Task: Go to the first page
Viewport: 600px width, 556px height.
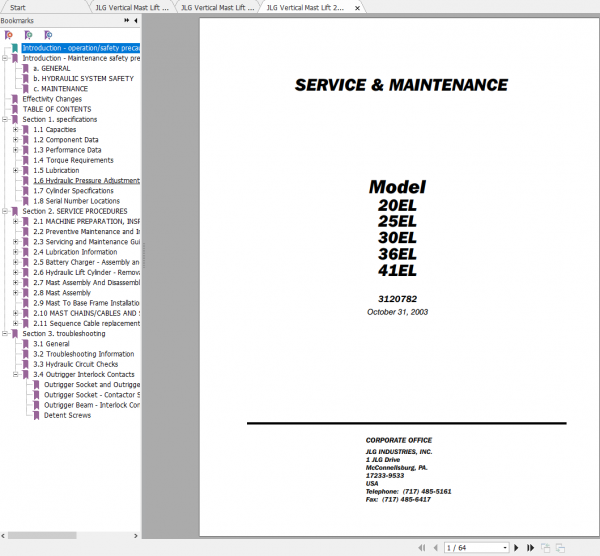Action: tap(422, 548)
